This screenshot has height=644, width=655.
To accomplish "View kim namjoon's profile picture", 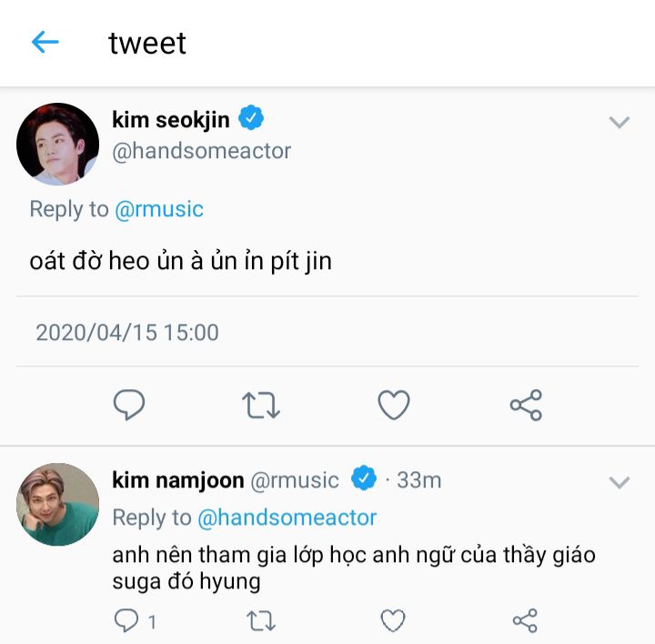I will pos(57,504).
